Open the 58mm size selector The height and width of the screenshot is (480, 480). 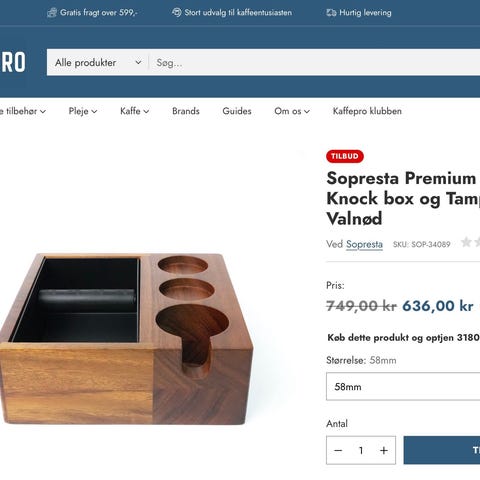(x=403, y=386)
